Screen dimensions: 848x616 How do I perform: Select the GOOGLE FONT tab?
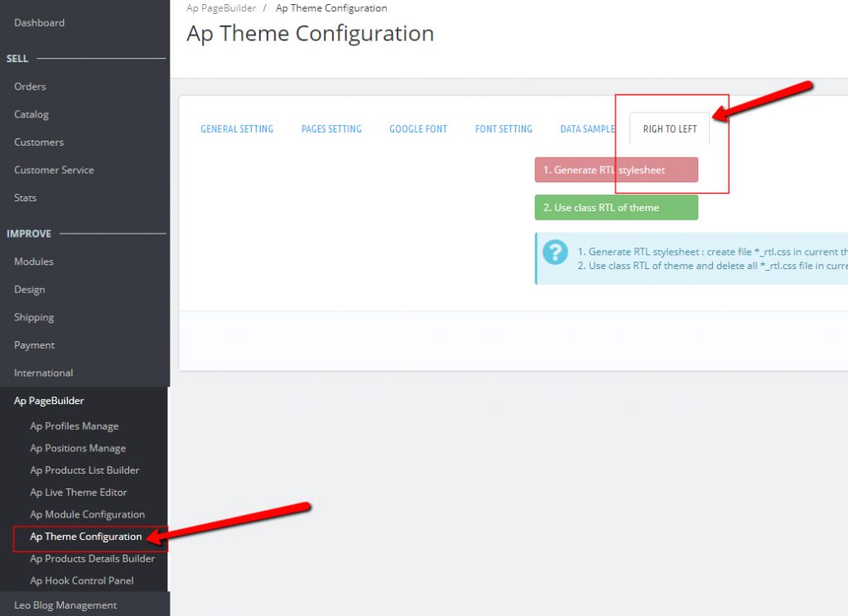(418, 128)
